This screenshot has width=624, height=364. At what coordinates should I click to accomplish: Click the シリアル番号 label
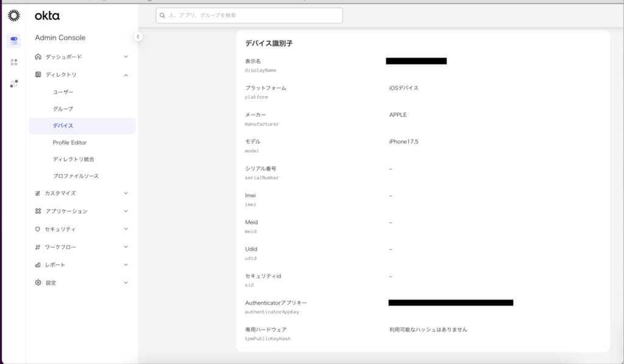coord(260,169)
